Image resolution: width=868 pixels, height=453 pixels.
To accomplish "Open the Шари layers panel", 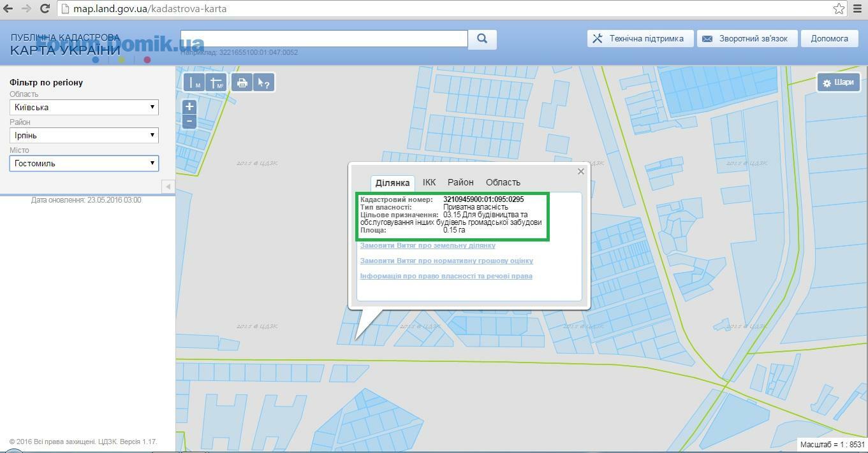I will pyautogui.click(x=838, y=82).
